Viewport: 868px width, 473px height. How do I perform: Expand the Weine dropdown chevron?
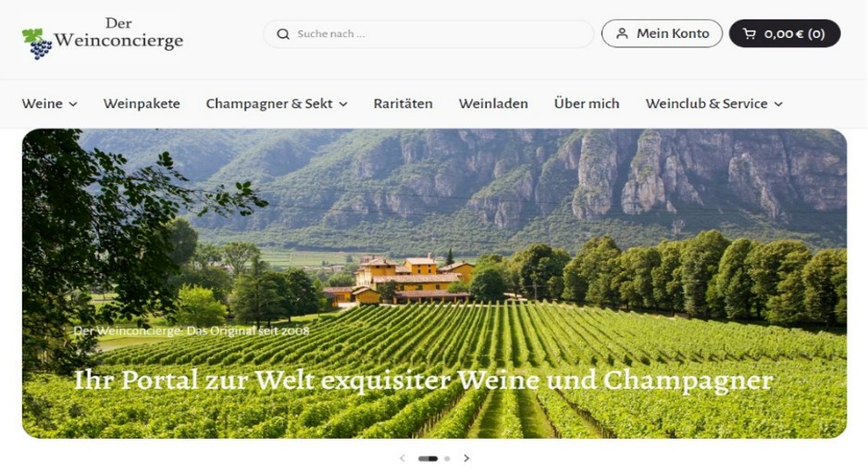click(73, 104)
